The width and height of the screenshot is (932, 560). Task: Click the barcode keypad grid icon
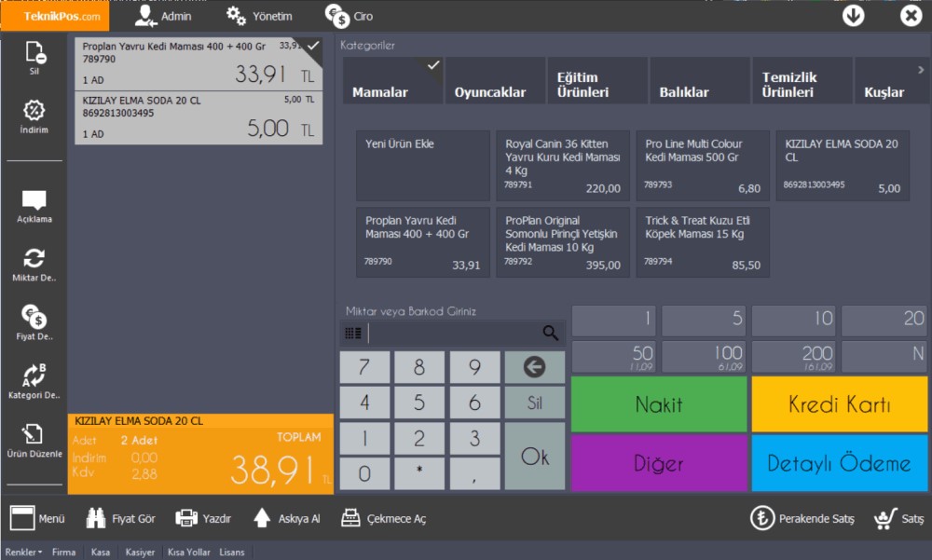coord(353,334)
